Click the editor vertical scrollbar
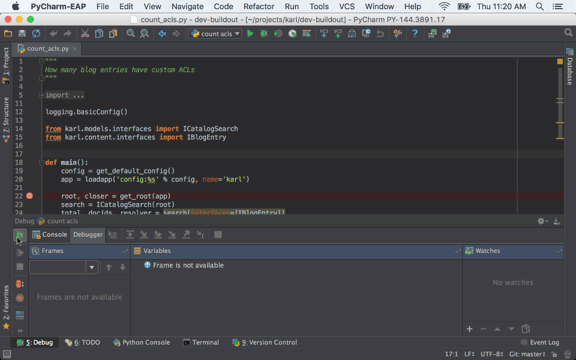Viewport: 576px width, 360px height. pos(560,103)
